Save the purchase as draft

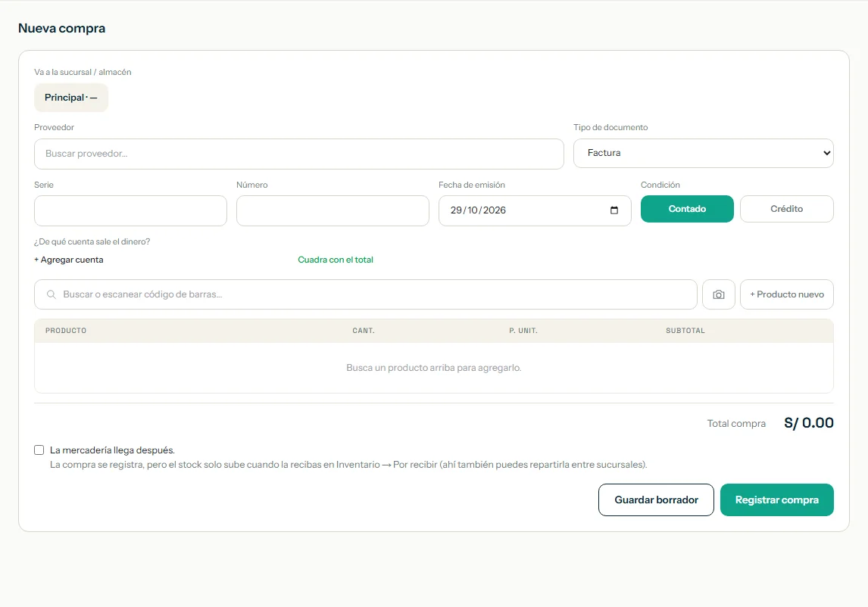coord(656,500)
